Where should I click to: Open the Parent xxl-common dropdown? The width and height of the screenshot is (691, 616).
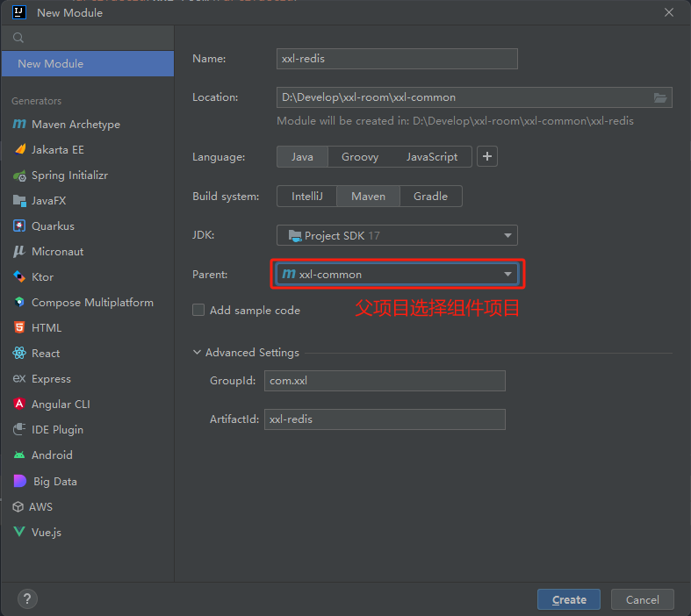click(397, 275)
